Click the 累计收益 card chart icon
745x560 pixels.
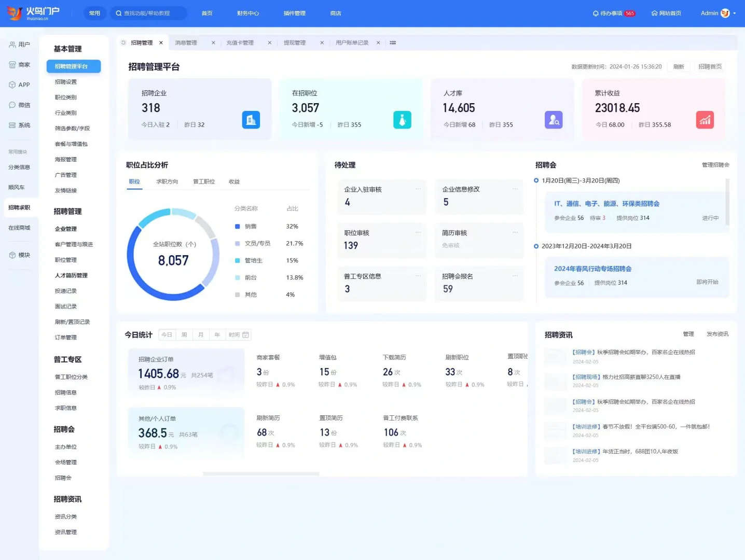(x=705, y=120)
